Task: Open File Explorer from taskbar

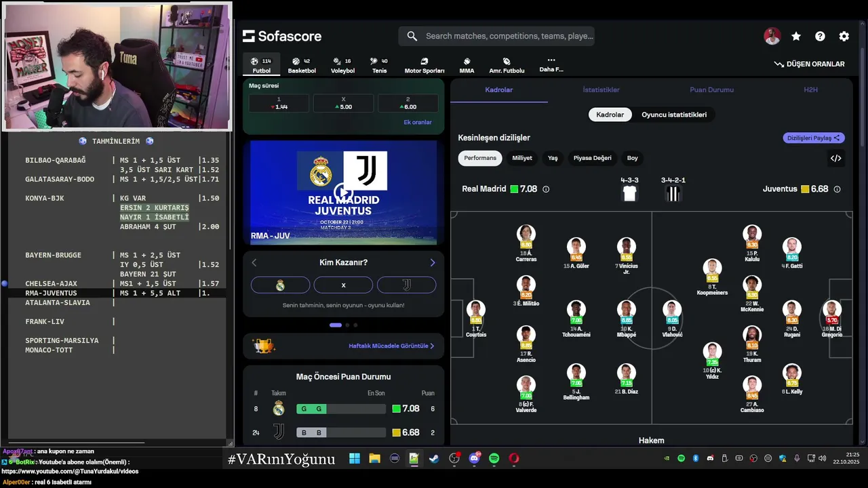Action: [374, 458]
